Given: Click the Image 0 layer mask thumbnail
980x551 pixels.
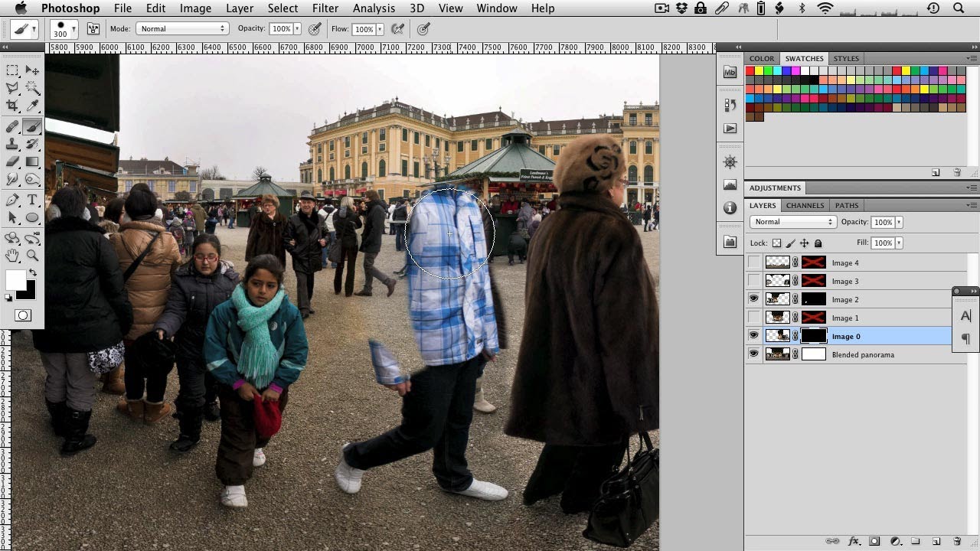Looking at the screenshot, I should coord(813,336).
